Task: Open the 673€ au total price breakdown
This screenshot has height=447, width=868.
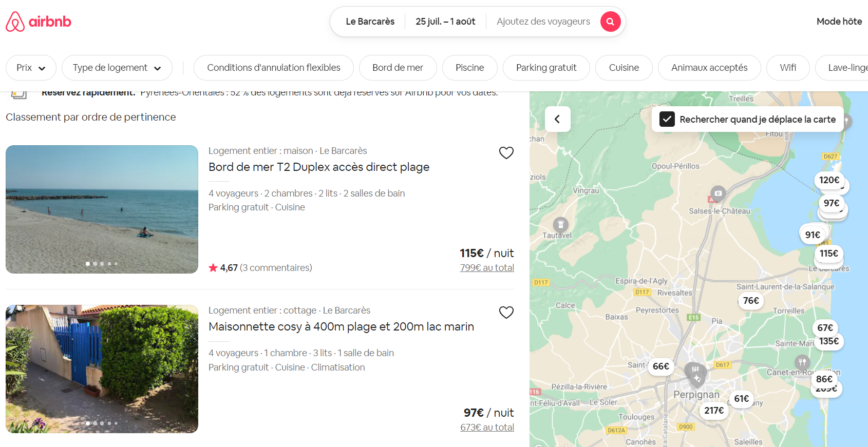Action: coord(487,427)
